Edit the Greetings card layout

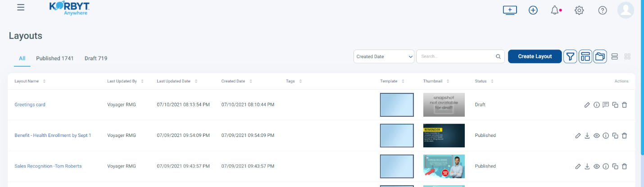587,105
